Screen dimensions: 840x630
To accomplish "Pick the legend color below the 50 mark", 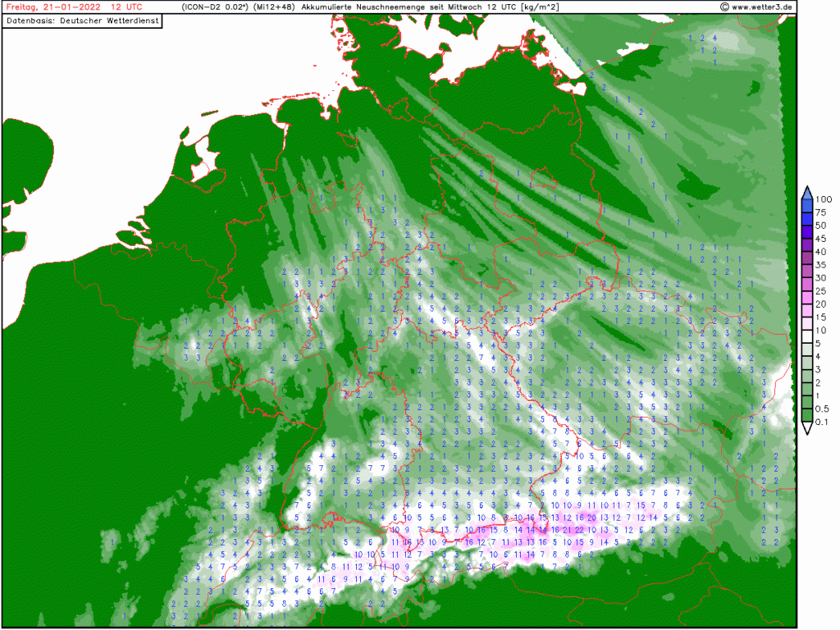I will (x=807, y=231).
